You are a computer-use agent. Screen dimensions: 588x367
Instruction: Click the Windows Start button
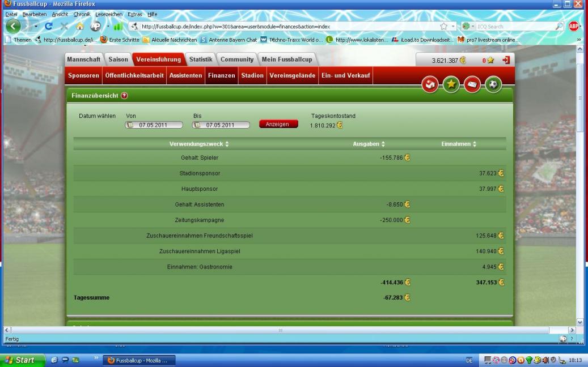tap(23, 360)
